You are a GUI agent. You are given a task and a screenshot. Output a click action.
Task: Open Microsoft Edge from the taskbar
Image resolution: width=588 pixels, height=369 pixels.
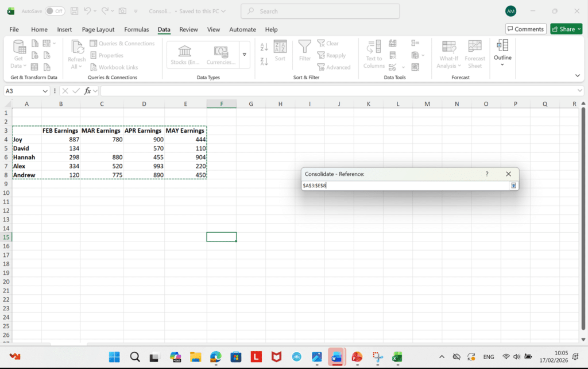coord(216,357)
